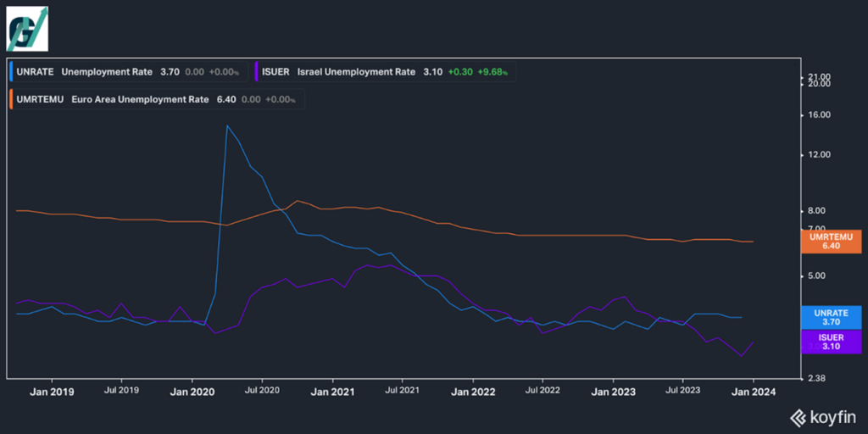Click the Jul 2021 axis label
Viewport: 868px width, 434px height.
pyautogui.click(x=401, y=391)
